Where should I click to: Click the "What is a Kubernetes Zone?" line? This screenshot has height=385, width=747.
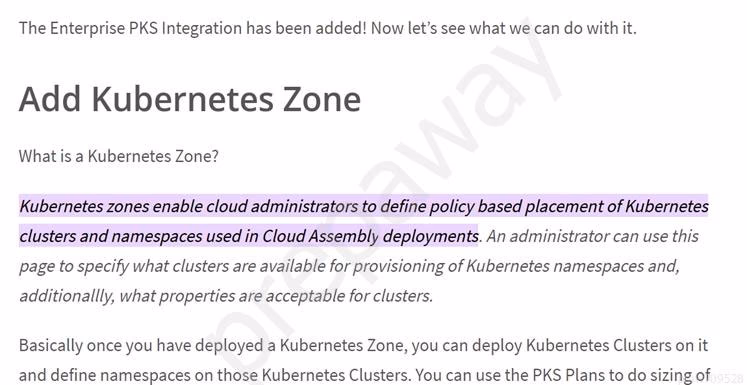click(119, 156)
